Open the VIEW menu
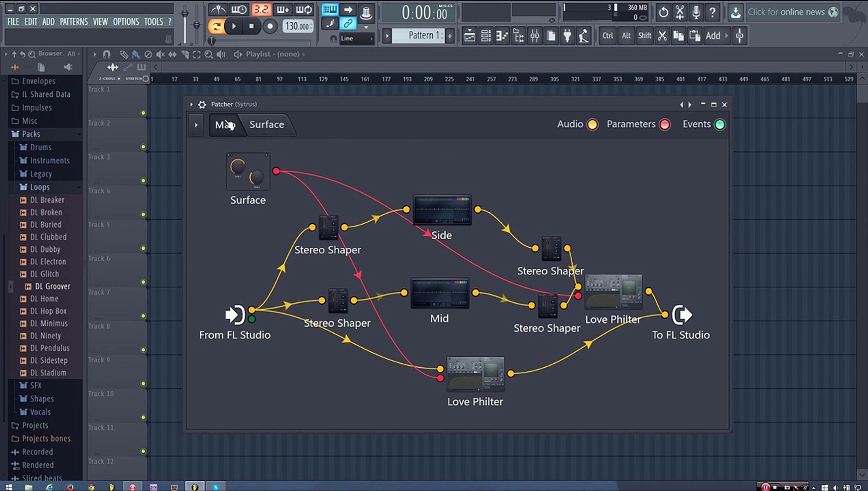The image size is (868, 491). (x=101, y=22)
